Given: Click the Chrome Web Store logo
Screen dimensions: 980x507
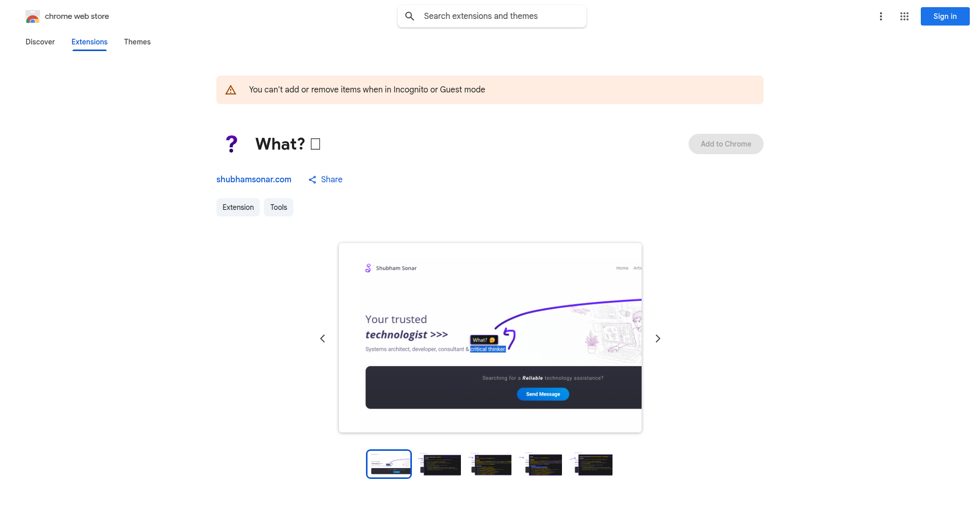Looking at the screenshot, I should click(x=33, y=17).
